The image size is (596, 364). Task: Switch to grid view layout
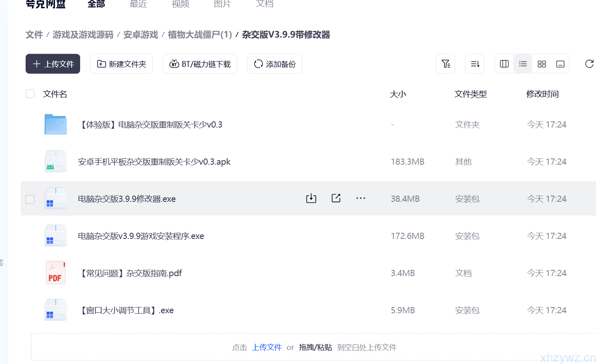[541, 64]
